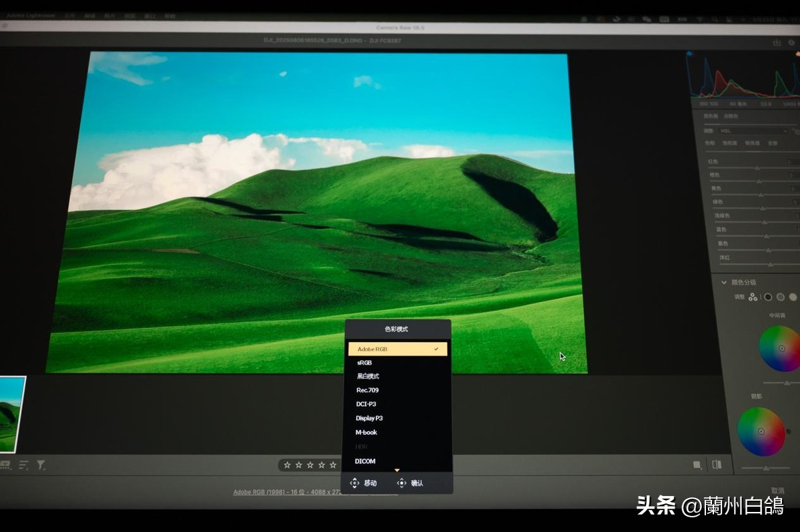800x532 pixels.
Task: Select the highlights circle in color grading
Action: [x=793, y=297]
